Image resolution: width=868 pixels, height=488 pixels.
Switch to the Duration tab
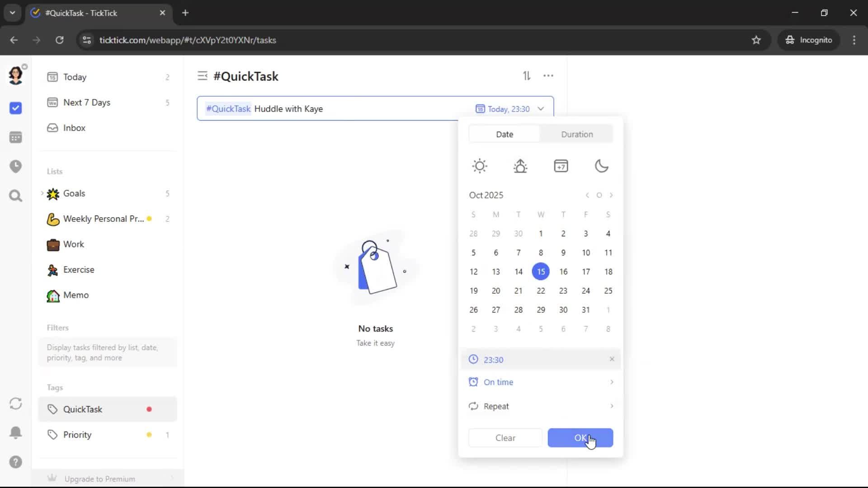click(x=577, y=134)
